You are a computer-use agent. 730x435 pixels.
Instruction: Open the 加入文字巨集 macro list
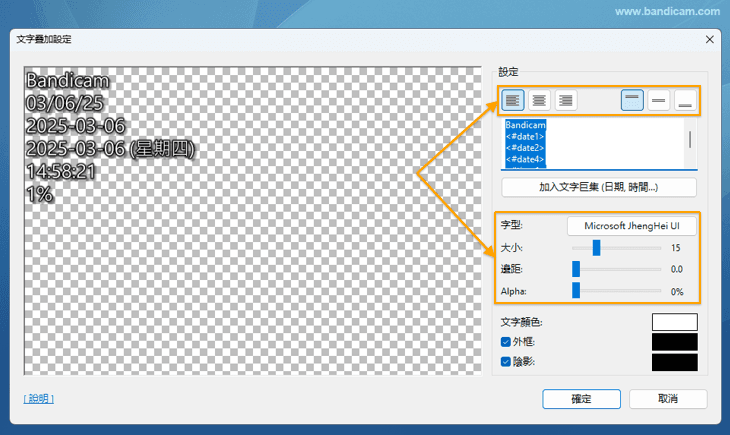(598, 187)
